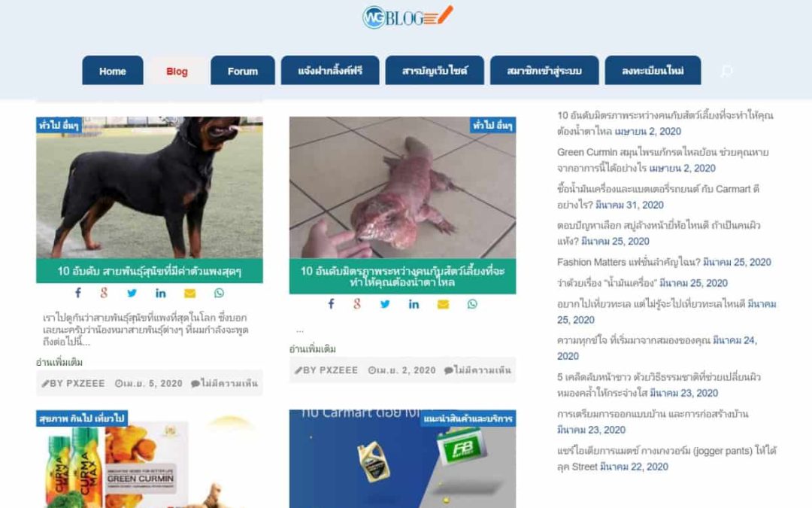This screenshot has height=508, width=812.
Task: Open the สมาชิกเข้าสู่ระบบ login menu button
Action: pos(544,71)
